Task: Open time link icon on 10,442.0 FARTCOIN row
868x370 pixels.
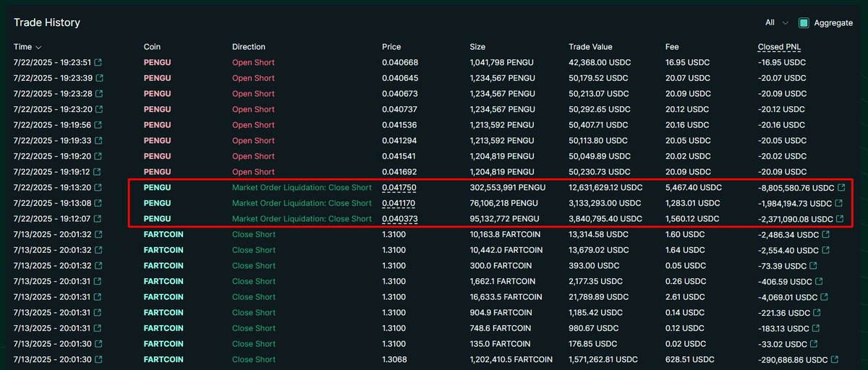Action: [99, 250]
